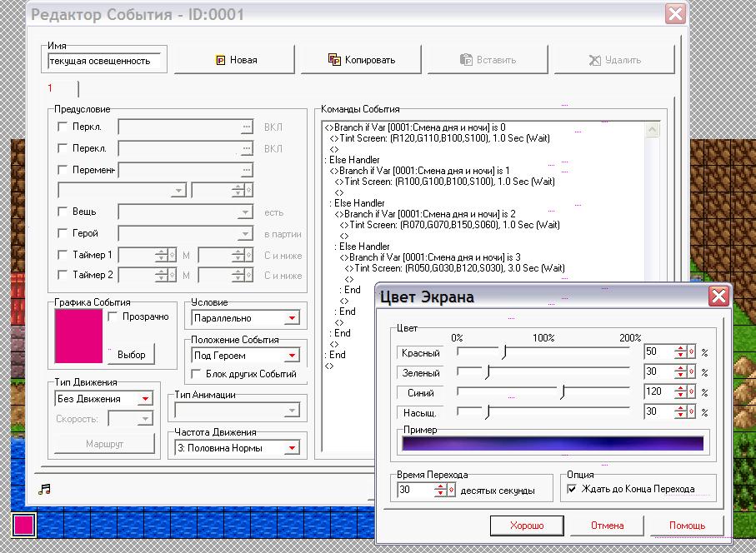The image size is (756, 553).
Task: Click the spinner arrows of the Время Перехода field
Action: point(442,491)
